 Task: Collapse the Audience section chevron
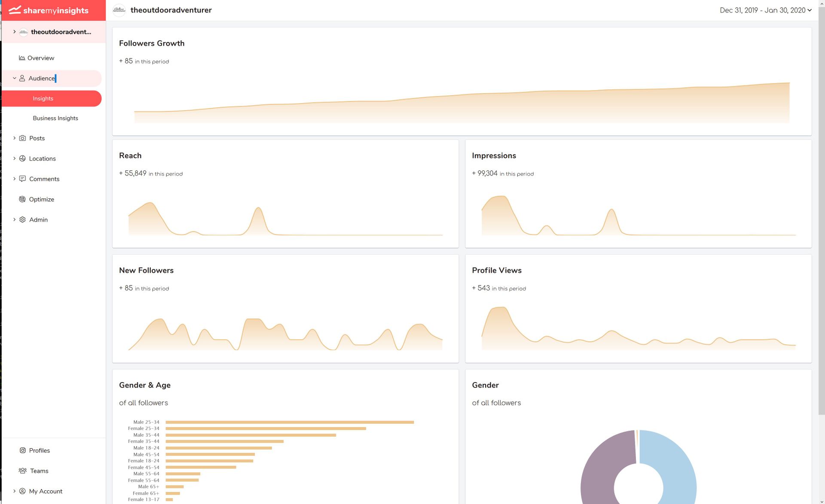click(x=14, y=78)
